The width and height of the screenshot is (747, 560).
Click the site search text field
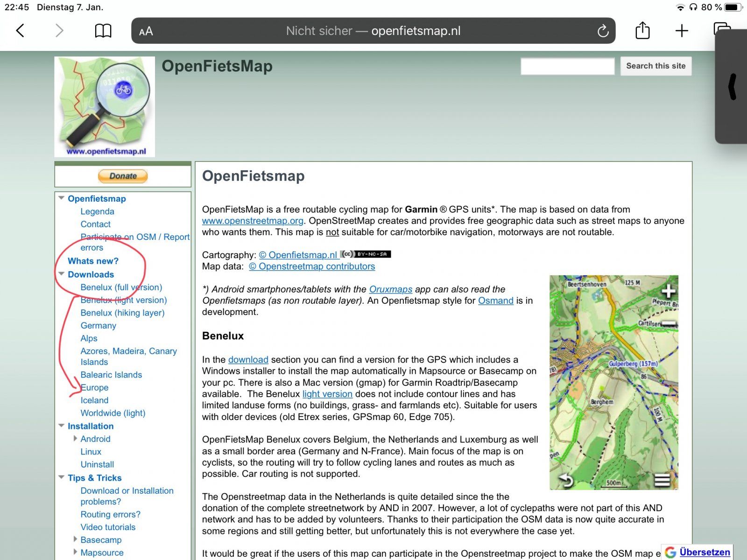[x=568, y=66]
